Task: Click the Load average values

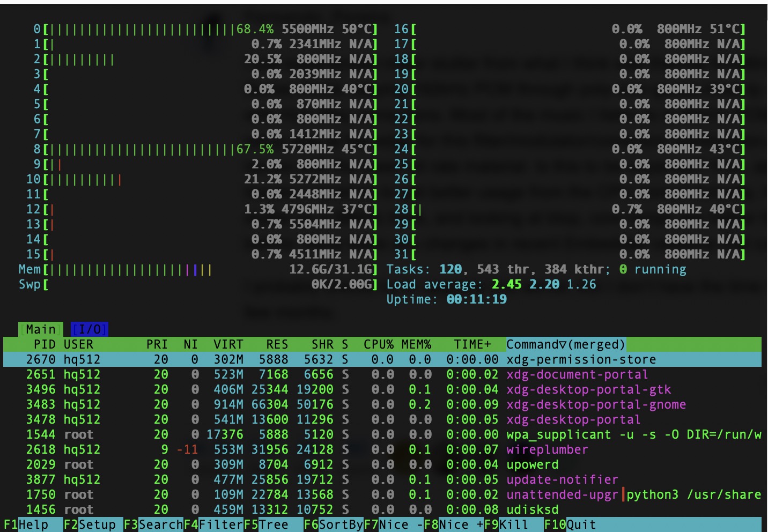Action: click(544, 284)
